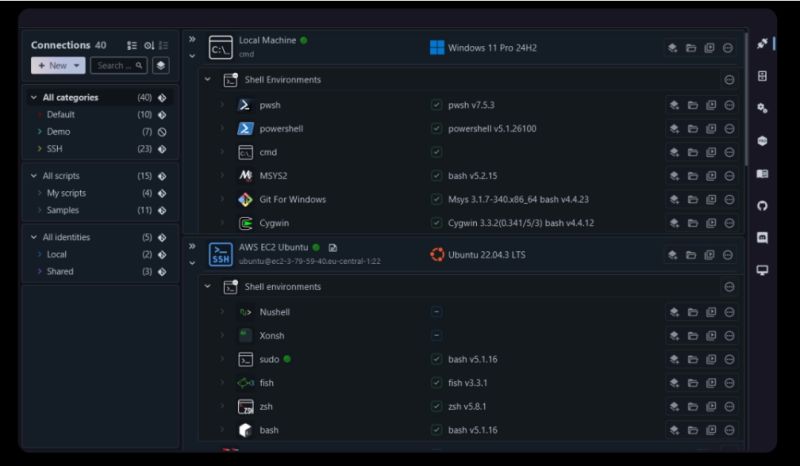This screenshot has height=466, width=800.
Task: Minus-circle icon on Xonsh row
Action: click(x=729, y=335)
